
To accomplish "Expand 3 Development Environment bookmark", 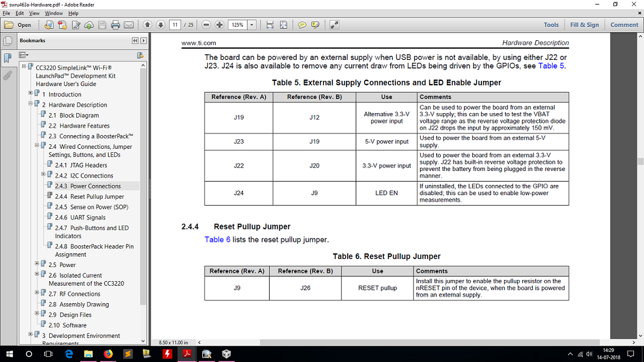I will coord(31,334).
